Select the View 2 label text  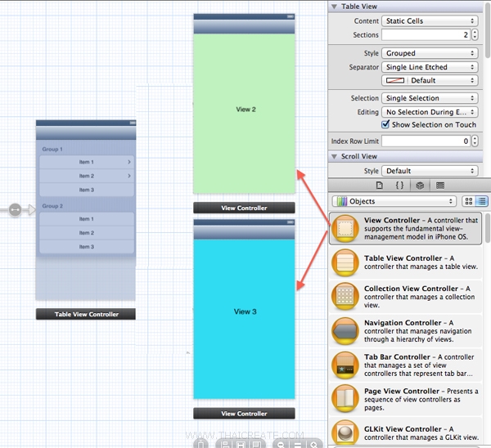click(x=245, y=110)
